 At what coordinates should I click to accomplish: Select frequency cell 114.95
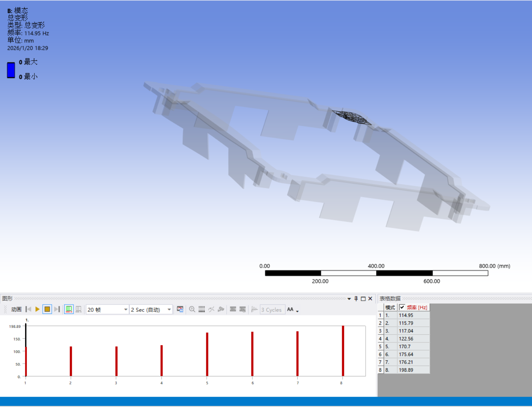click(414, 315)
